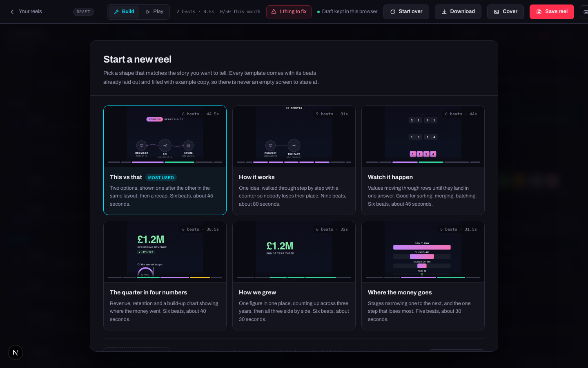Select The quarter in four numbers template
588x368 pixels.
point(165,276)
